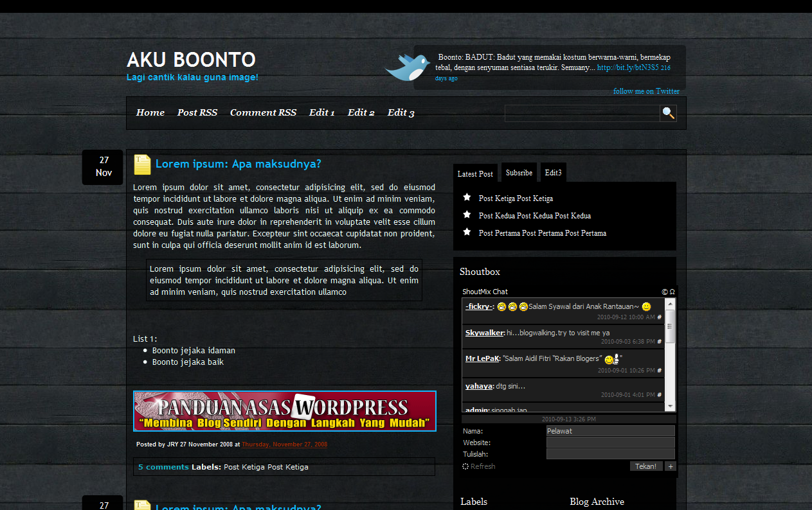Click shoutbox scrollbar up arrow
The image size is (812, 510).
tap(670, 304)
